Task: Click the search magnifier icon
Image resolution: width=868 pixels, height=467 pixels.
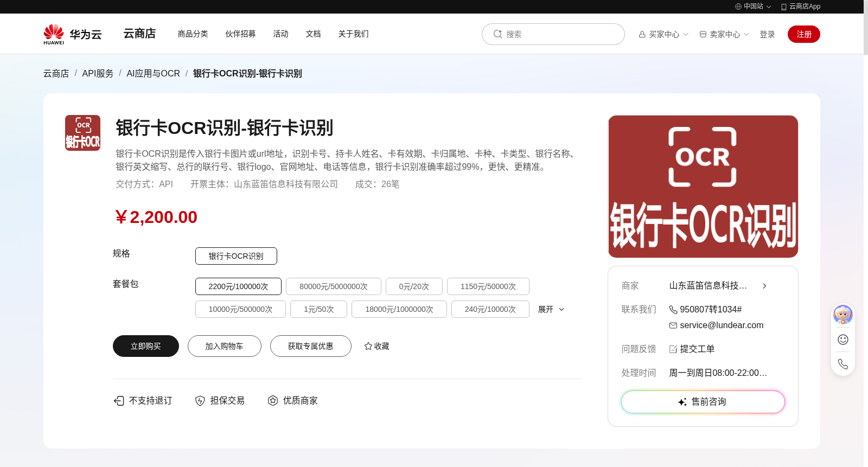Action: tap(497, 34)
